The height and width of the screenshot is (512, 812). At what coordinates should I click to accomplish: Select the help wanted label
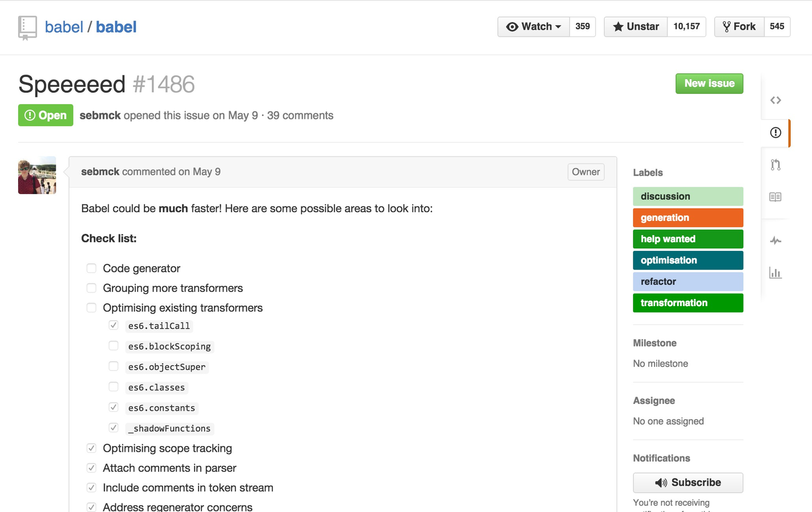click(x=688, y=239)
